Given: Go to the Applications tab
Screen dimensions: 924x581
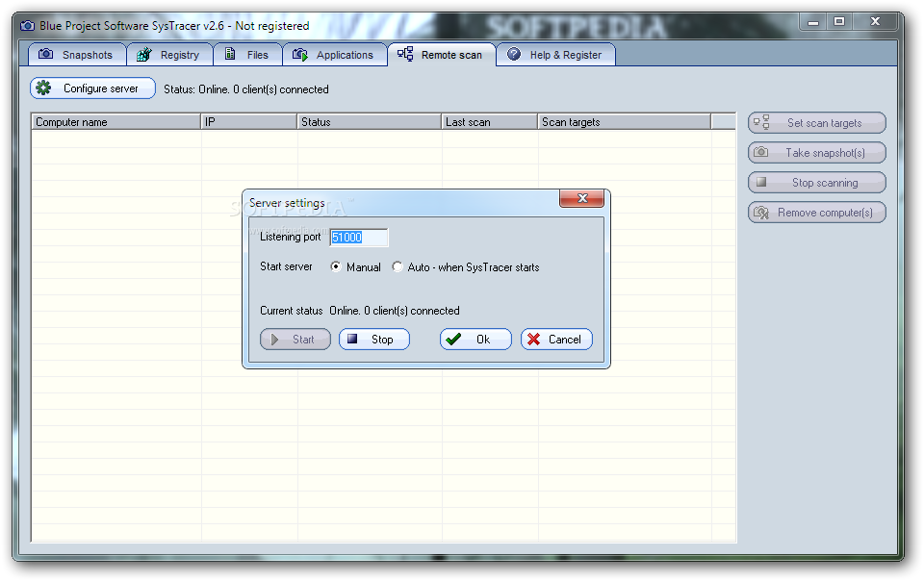Looking at the screenshot, I should tap(335, 55).
